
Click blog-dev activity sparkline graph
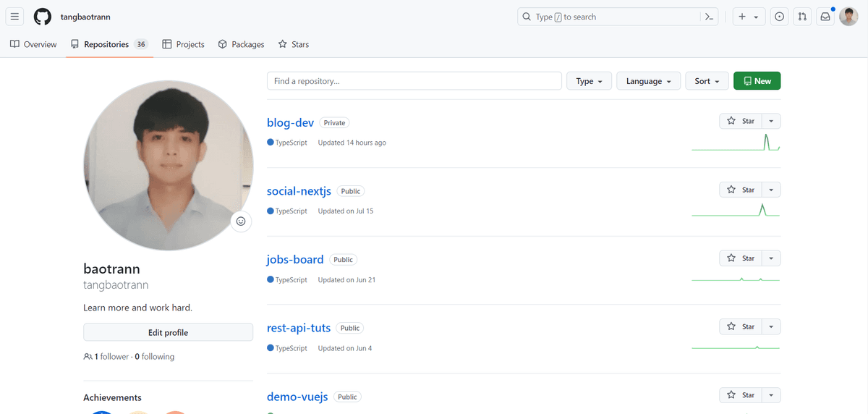[736, 142]
